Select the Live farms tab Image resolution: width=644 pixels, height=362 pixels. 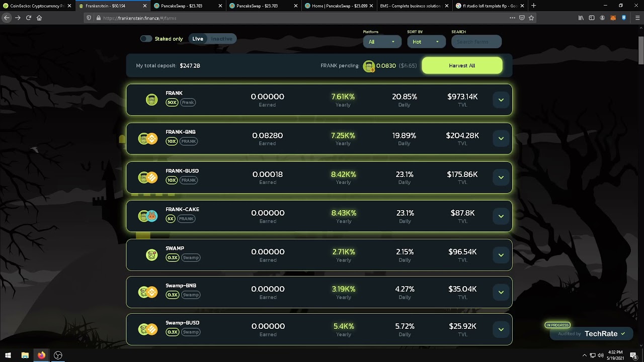(x=198, y=39)
